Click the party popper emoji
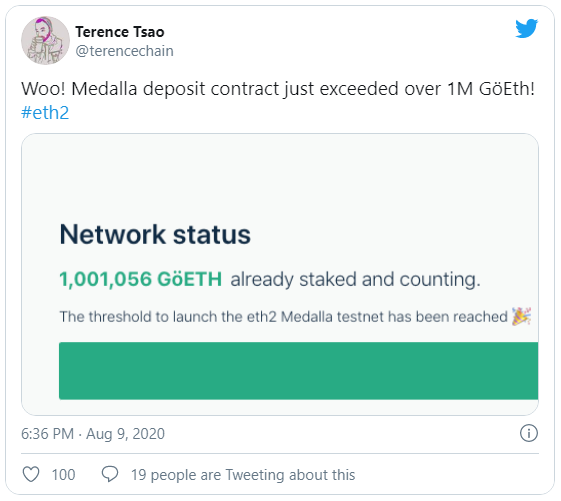The height and width of the screenshot is (501, 561). (x=522, y=316)
